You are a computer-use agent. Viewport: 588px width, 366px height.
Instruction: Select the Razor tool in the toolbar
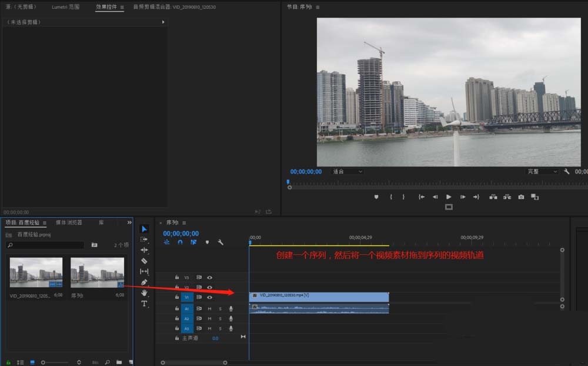point(145,261)
